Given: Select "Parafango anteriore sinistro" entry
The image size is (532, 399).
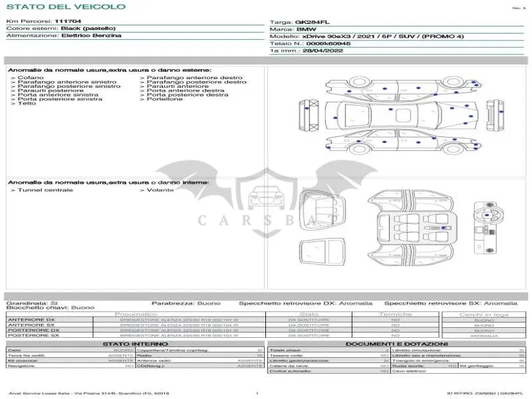Looking at the screenshot, I should pyautogui.click(x=67, y=82).
